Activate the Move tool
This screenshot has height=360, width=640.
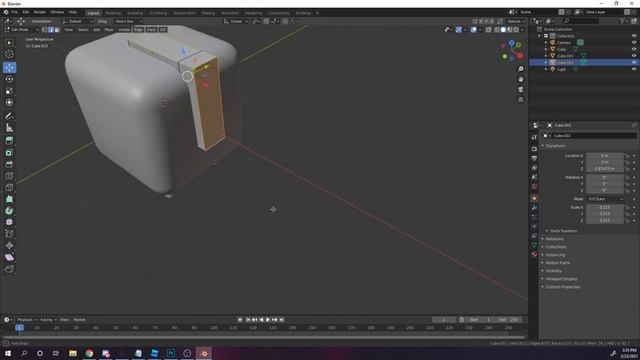point(9,67)
